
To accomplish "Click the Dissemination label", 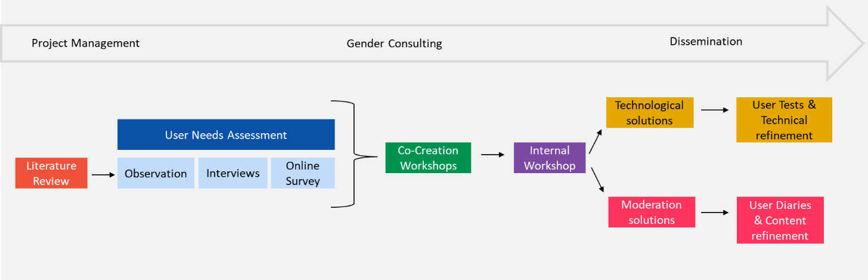I will tap(706, 41).
